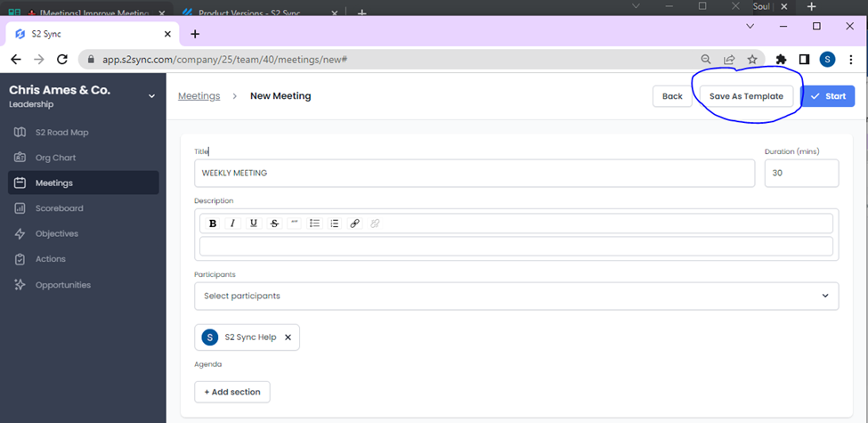Open browser extensions puzzle icon
The image size is (868, 423).
[781, 60]
